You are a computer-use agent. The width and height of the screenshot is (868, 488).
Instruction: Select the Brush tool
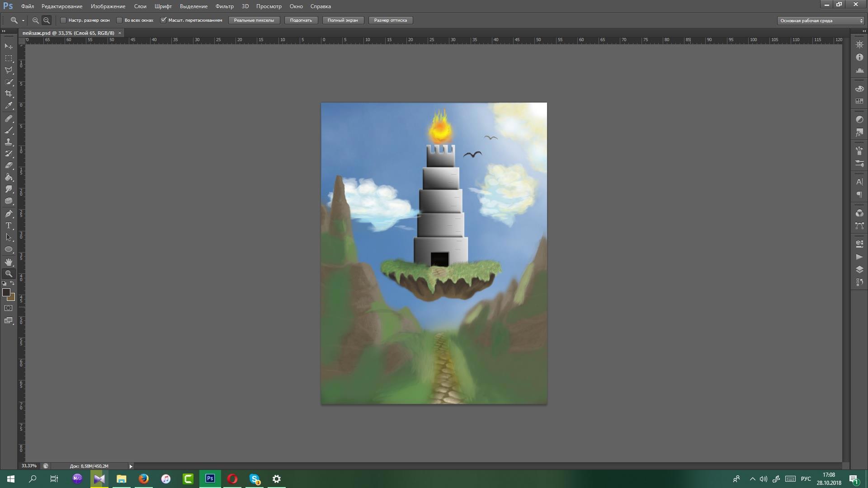tap(9, 130)
